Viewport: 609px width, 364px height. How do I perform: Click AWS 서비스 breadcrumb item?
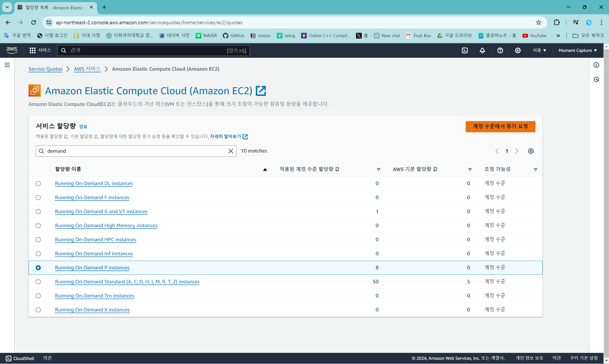pos(87,69)
